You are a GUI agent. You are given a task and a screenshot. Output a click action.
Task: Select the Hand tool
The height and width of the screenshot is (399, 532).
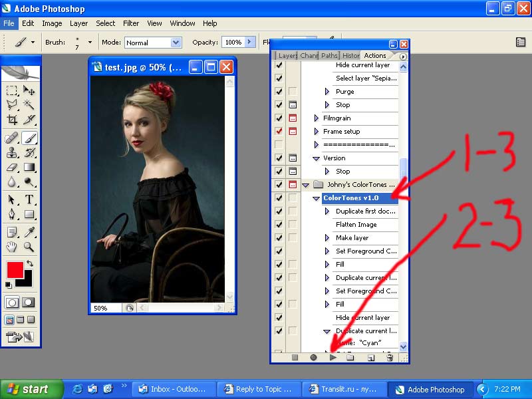tap(11, 247)
